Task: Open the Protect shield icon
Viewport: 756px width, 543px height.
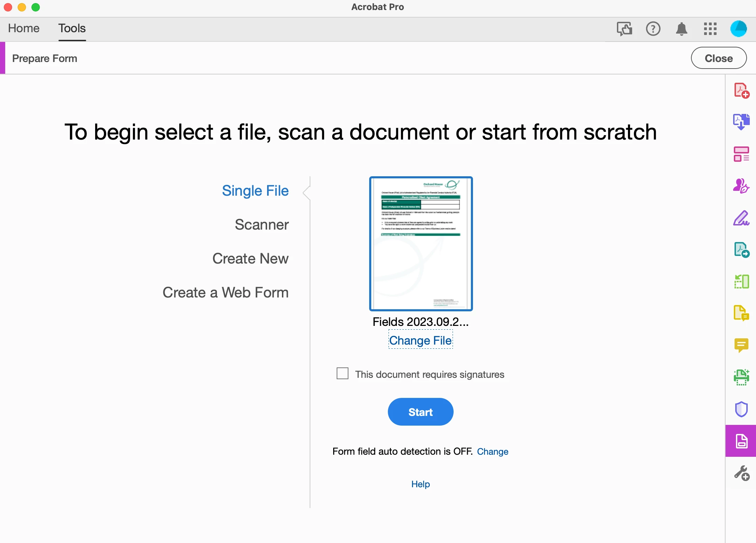Action: tap(741, 409)
